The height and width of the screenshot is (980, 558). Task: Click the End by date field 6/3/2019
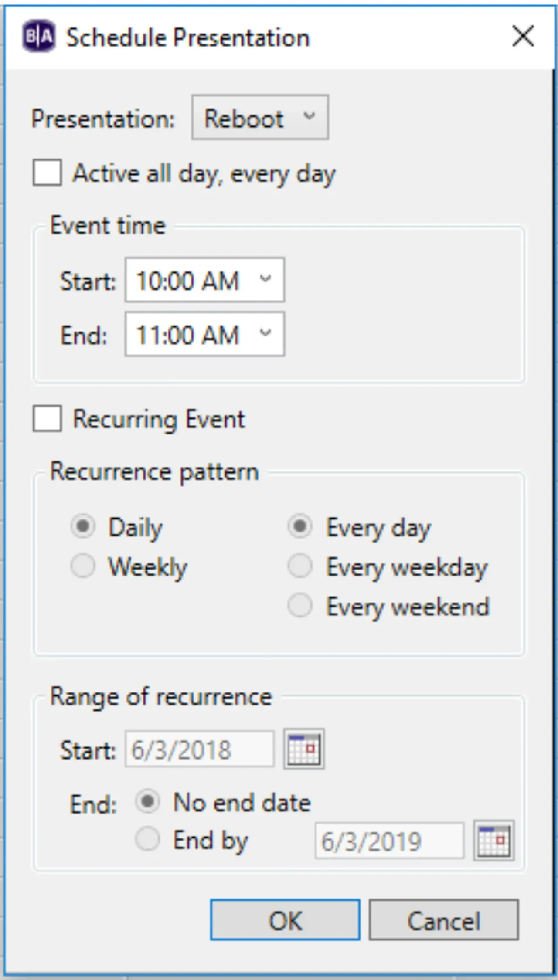click(389, 841)
